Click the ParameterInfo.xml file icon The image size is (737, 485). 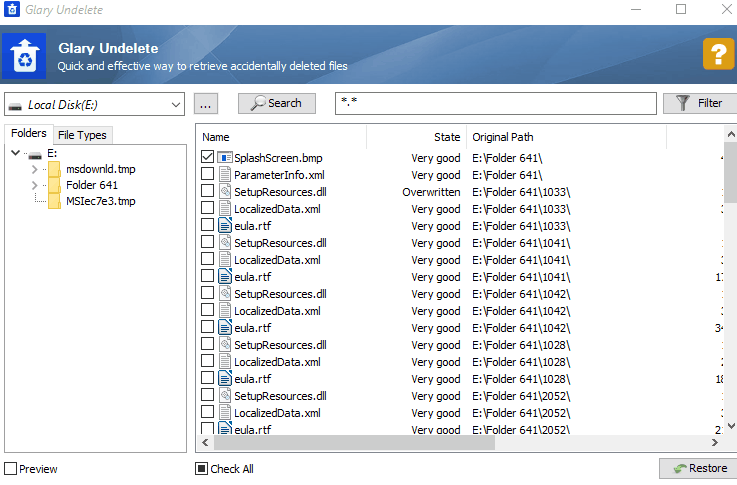click(x=225, y=174)
